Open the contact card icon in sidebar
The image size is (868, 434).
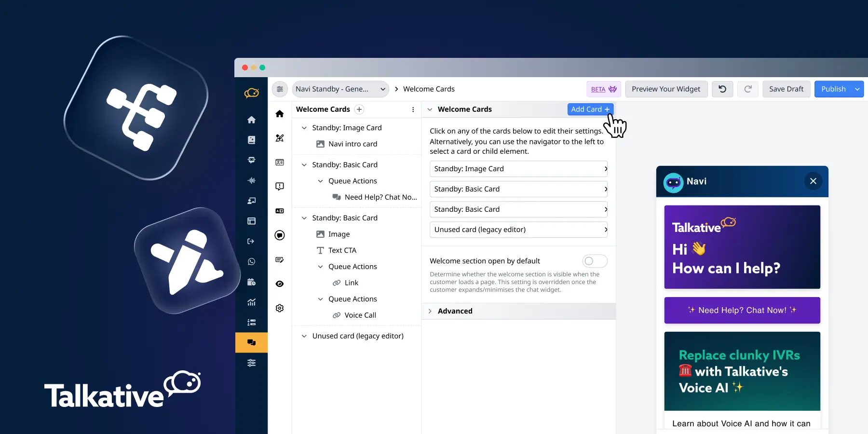click(x=279, y=162)
